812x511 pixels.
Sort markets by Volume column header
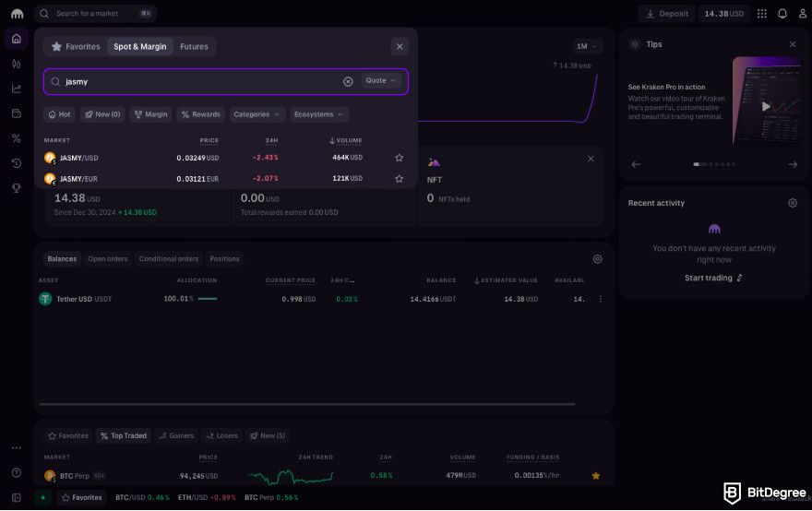345,140
